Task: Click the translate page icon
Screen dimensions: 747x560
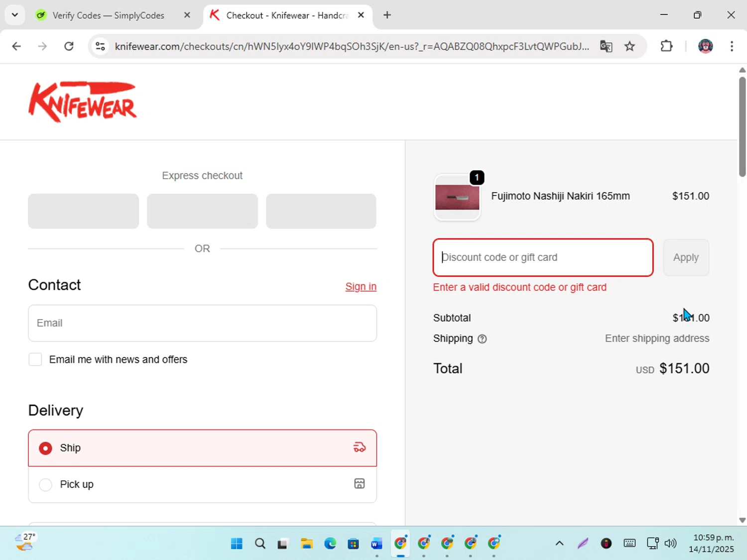Action: point(606,46)
